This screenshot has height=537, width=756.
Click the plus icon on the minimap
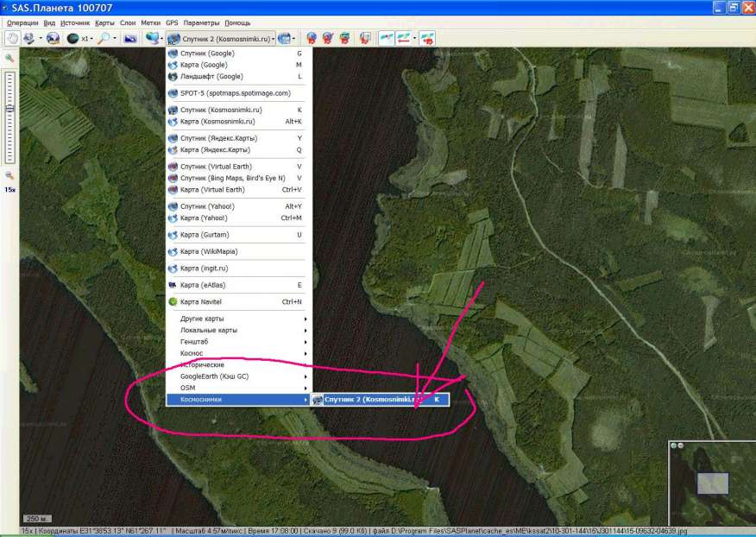(674, 445)
